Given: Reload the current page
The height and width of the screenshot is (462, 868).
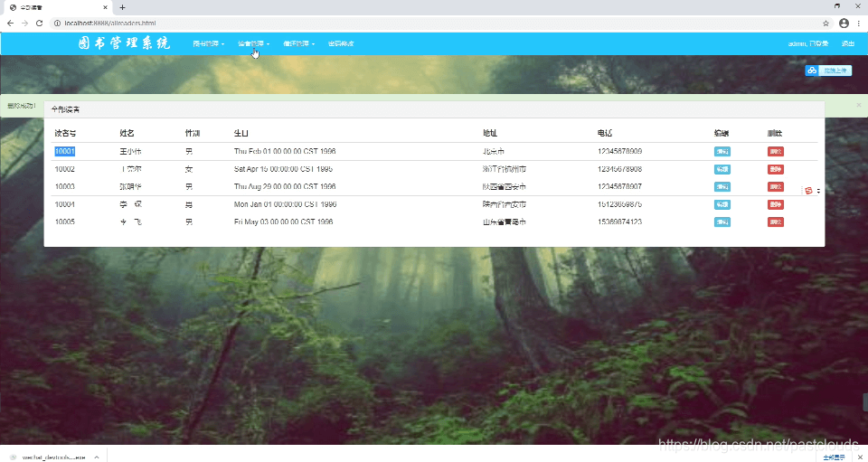Looking at the screenshot, I should 39,24.
